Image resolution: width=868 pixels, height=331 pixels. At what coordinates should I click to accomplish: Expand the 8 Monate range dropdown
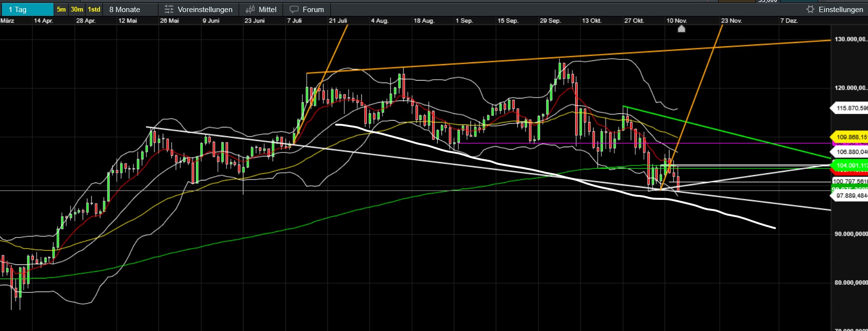coord(125,10)
